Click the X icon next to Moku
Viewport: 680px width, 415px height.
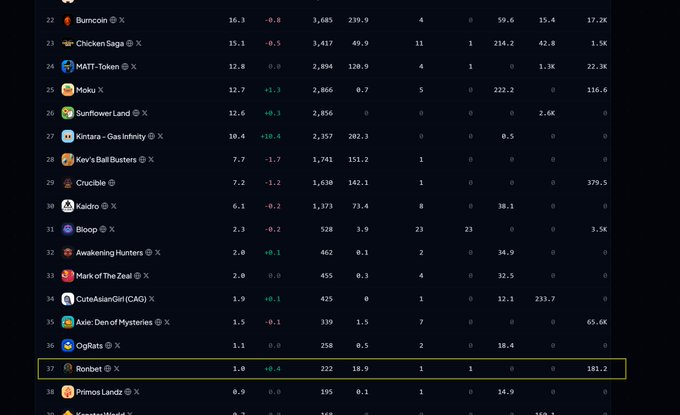(x=101, y=90)
